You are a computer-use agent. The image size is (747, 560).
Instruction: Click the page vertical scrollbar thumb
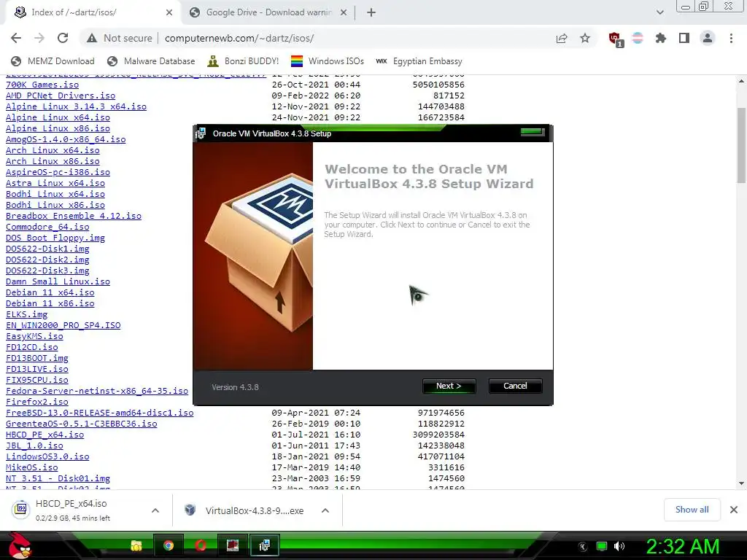click(x=741, y=145)
